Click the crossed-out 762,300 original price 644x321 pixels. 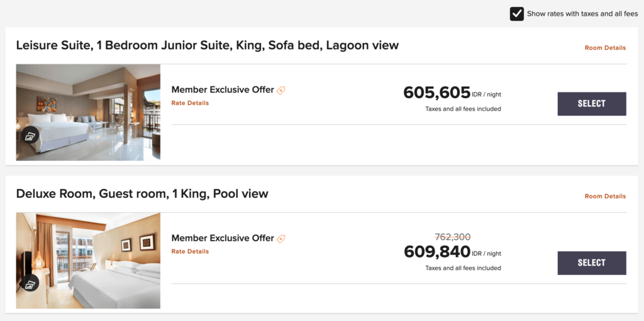pyautogui.click(x=453, y=237)
